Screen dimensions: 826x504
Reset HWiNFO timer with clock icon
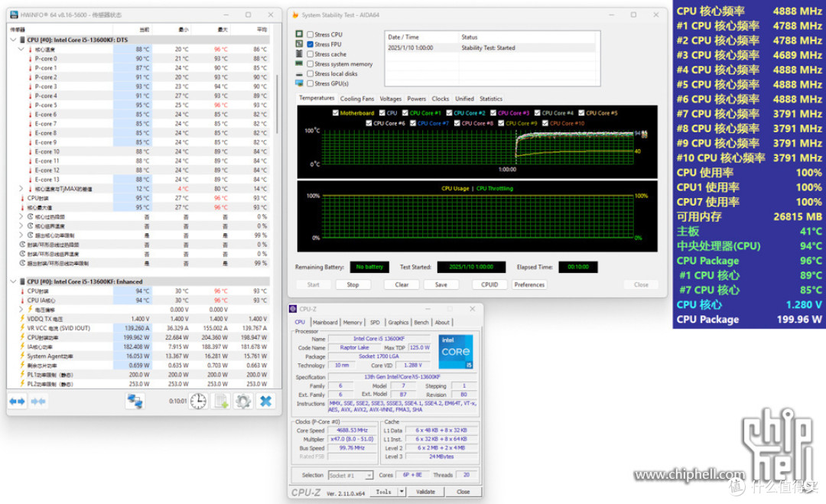click(x=198, y=402)
